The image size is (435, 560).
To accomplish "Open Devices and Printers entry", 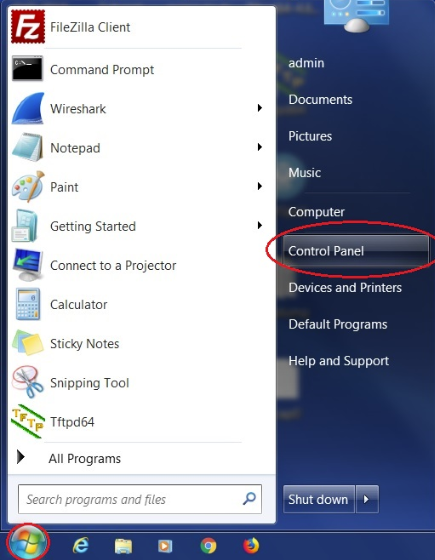I will (345, 288).
